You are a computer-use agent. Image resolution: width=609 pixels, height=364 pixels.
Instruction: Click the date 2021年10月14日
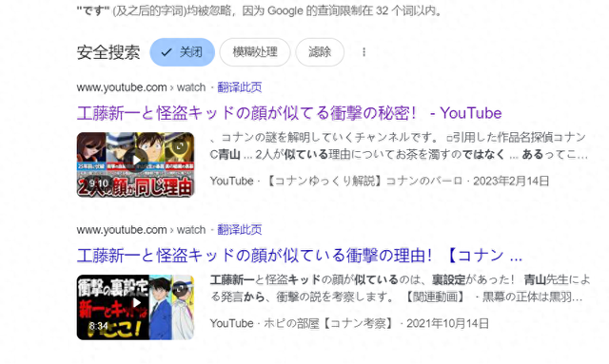[448, 323]
